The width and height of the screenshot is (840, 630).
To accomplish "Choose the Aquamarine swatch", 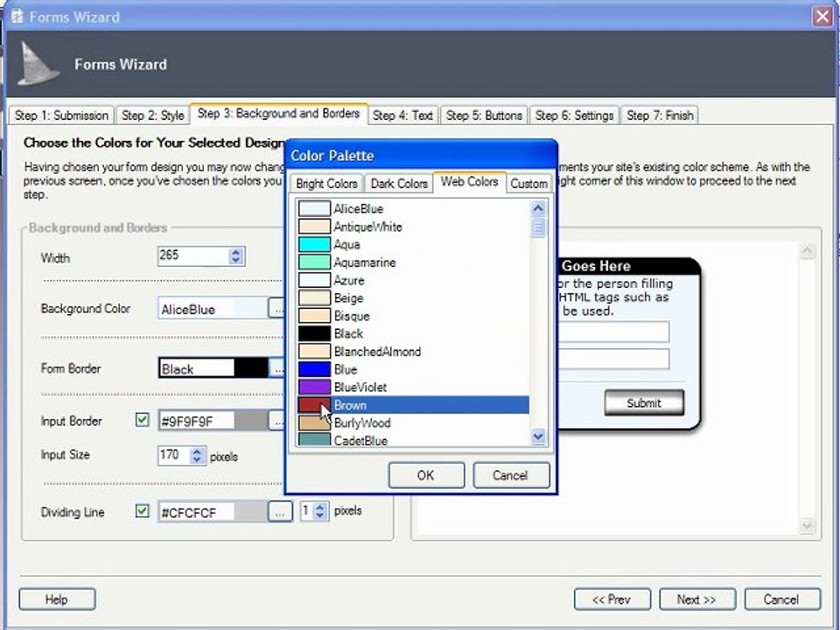I will coord(314,262).
